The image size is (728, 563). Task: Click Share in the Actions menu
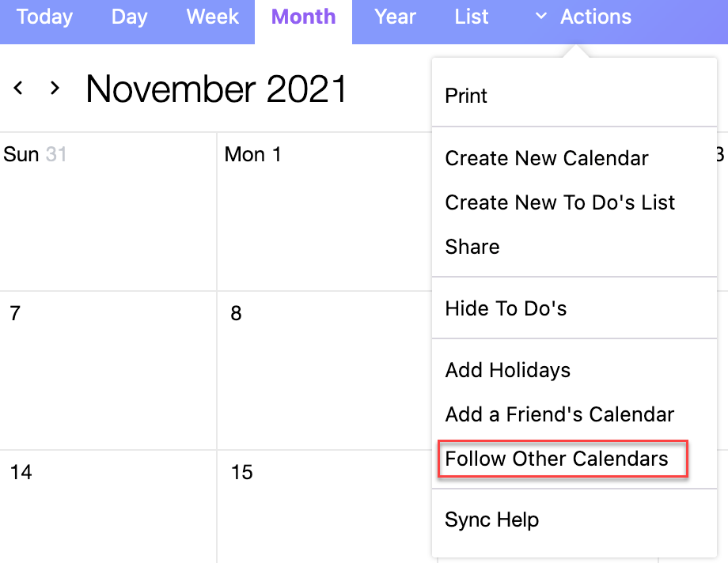coord(472,247)
